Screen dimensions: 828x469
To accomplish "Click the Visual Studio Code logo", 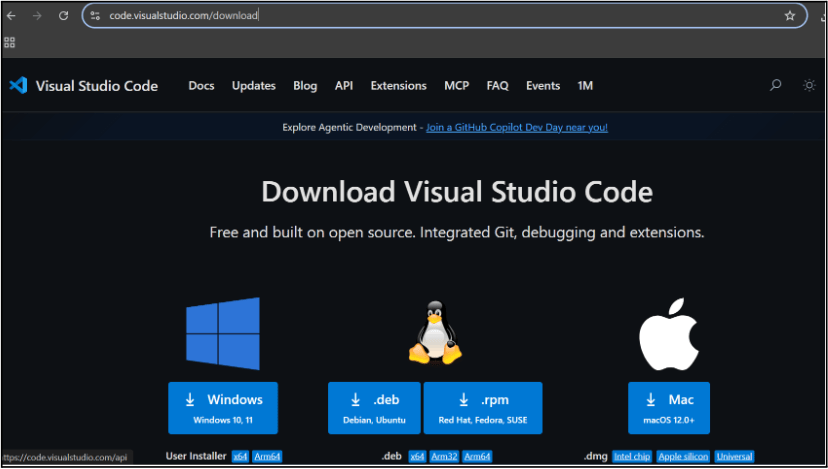I will tap(18, 85).
